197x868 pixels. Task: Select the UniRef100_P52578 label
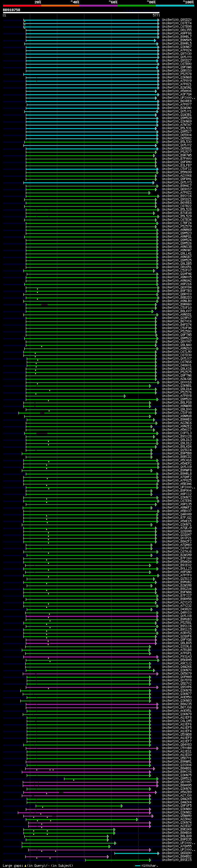[x=177, y=74]
